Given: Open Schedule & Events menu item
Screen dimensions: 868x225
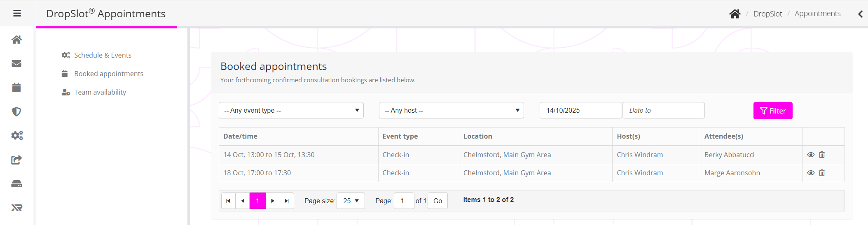Looking at the screenshot, I should (x=103, y=55).
